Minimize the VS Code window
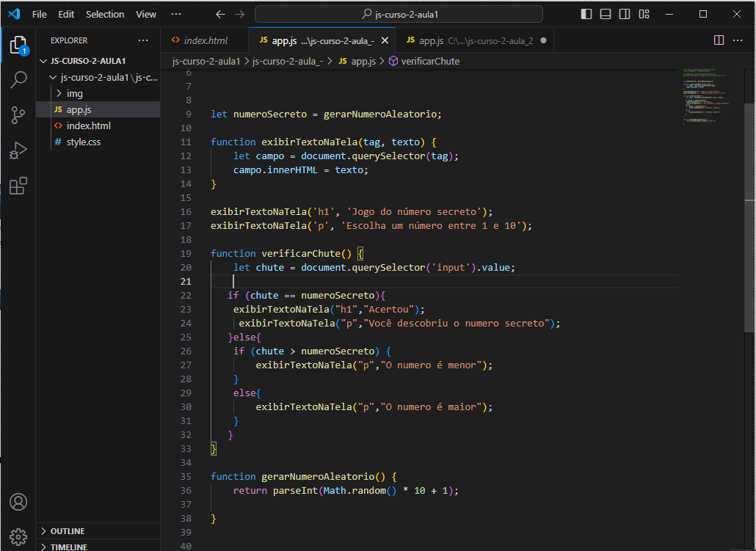 click(669, 14)
